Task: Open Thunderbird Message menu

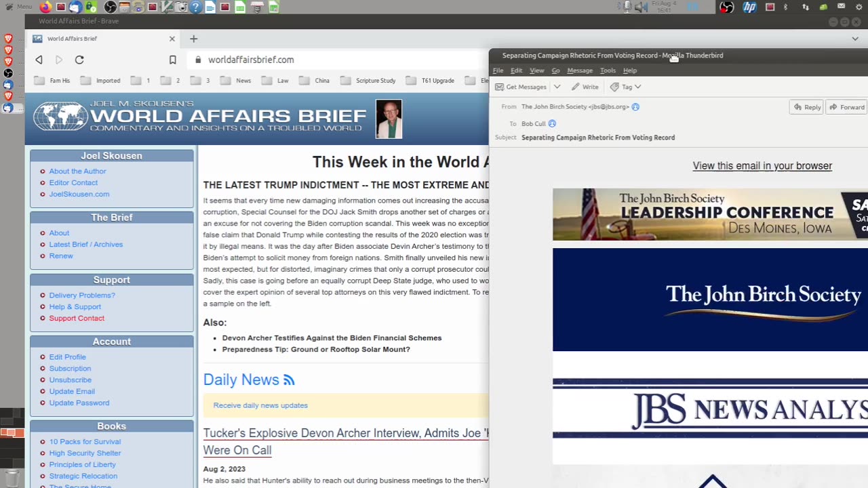Action: (x=580, y=70)
